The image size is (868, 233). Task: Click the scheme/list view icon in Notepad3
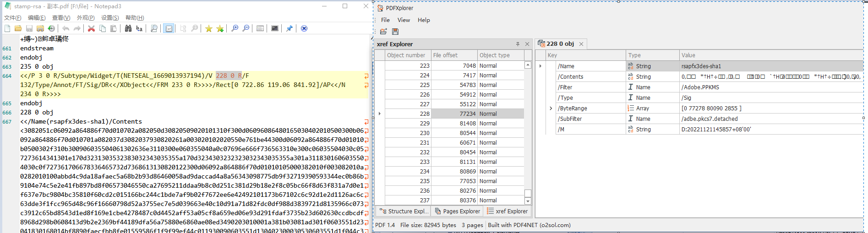(260, 28)
